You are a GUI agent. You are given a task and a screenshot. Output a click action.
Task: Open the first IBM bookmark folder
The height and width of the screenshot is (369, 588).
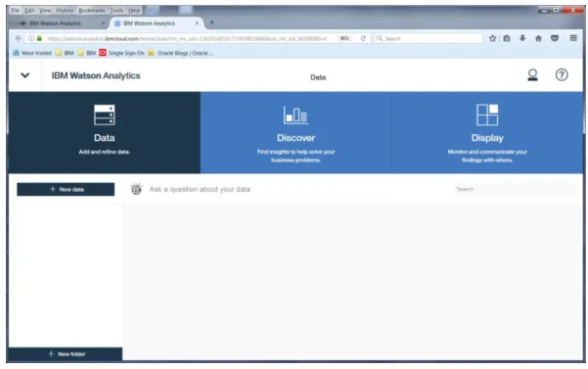(65, 53)
